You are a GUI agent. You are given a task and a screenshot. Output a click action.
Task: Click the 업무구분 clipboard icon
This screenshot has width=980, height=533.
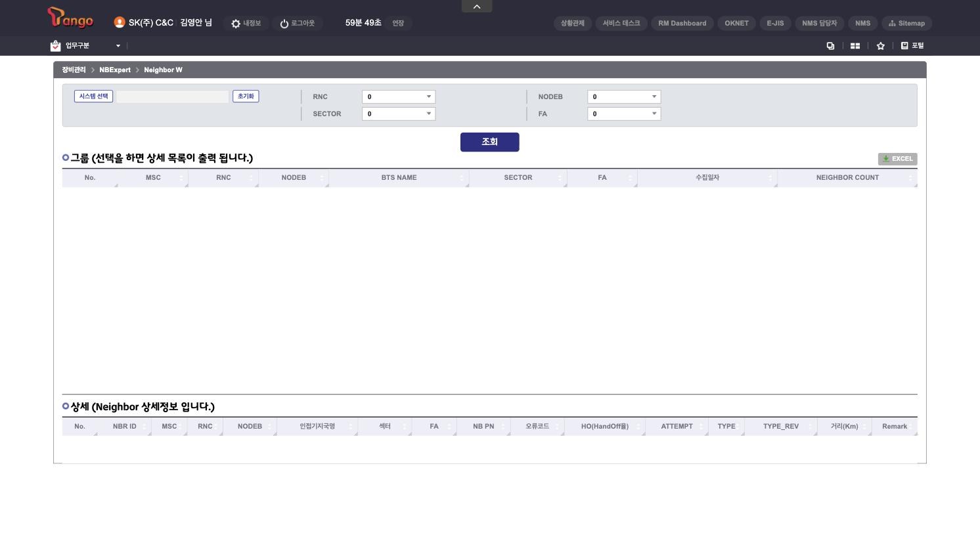tap(55, 46)
